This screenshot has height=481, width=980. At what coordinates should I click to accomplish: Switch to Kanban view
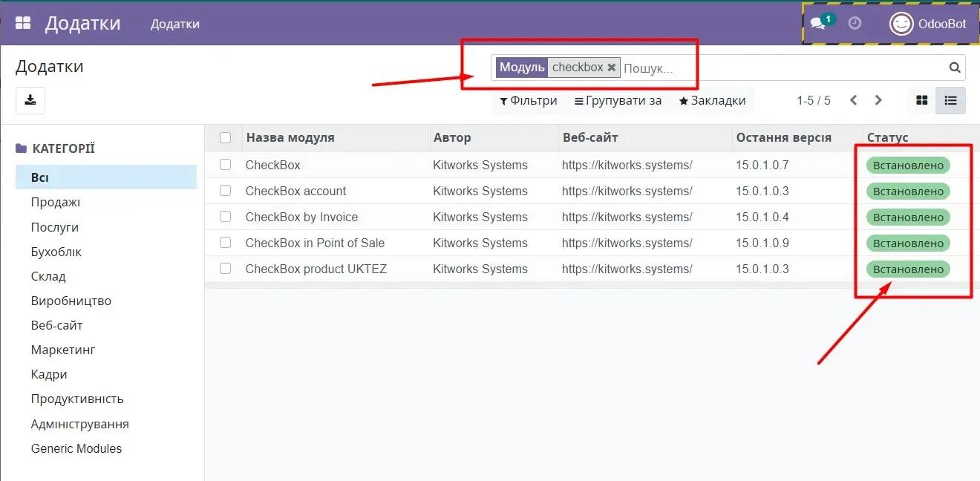(x=922, y=100)
